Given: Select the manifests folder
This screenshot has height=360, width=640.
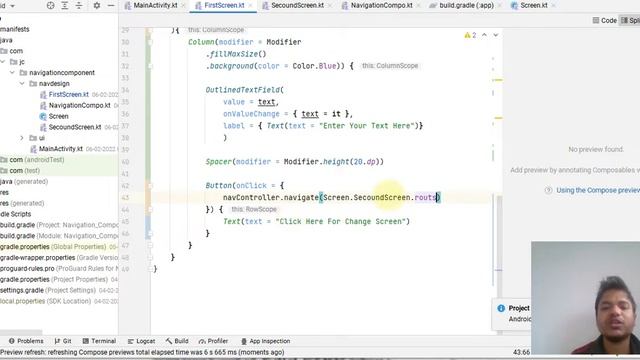Looking at the screenshot, I should point(15,29).
